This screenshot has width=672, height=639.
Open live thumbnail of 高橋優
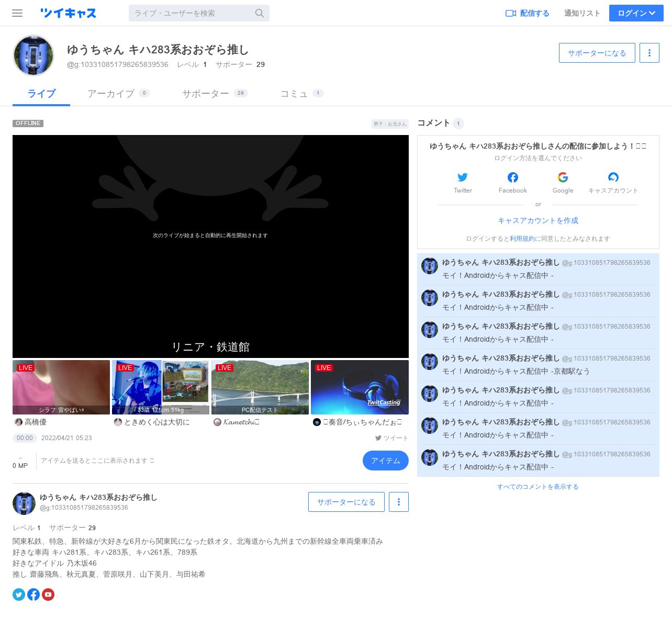pos(61,387)
